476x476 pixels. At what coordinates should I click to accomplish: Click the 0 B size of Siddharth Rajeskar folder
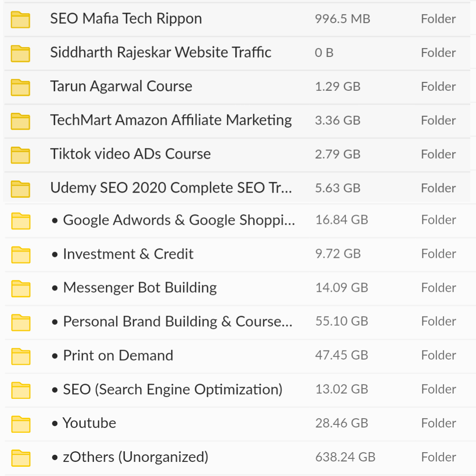pos(324,53)
